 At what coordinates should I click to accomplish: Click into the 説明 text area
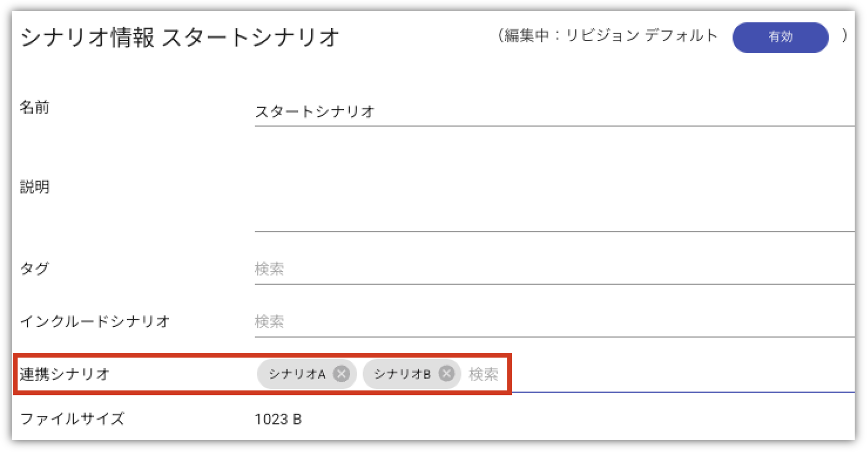point(554,188)
